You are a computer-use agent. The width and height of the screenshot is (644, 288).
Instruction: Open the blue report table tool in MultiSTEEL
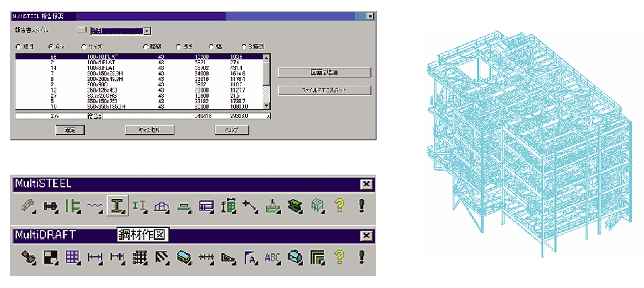coord(206,206)
